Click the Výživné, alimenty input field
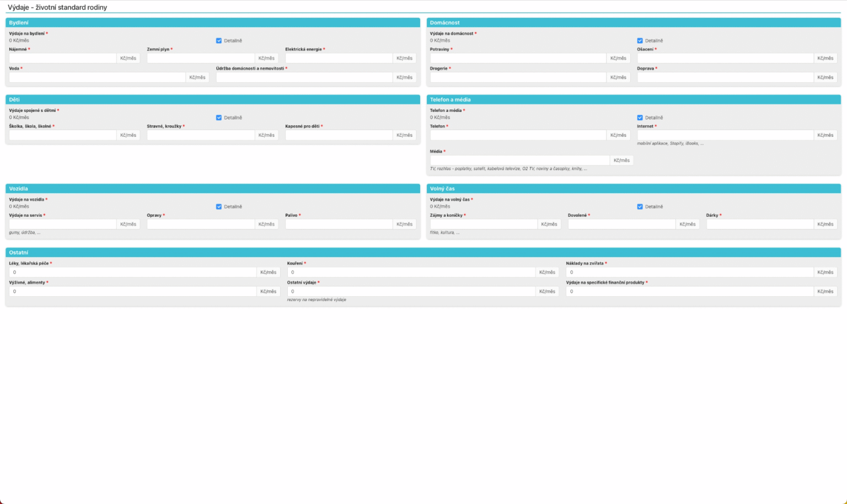Image resolution: width=847 pixels, height=504 pixels. pos(133,292)
